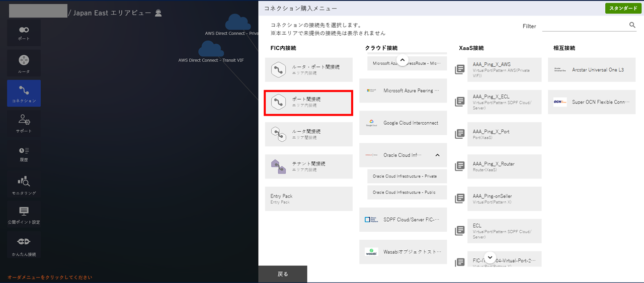Screen dimensions: 644x283
Task: Click the AWS Direct Connect Private cloud icon
Action: (x=237, y=22)
